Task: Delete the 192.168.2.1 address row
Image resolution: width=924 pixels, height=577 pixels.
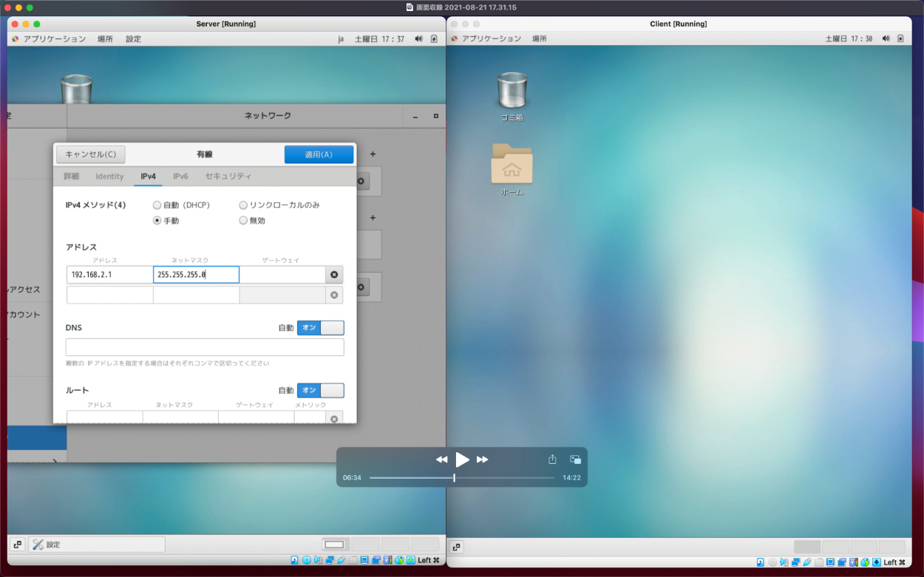Action: tap(334, 275)
